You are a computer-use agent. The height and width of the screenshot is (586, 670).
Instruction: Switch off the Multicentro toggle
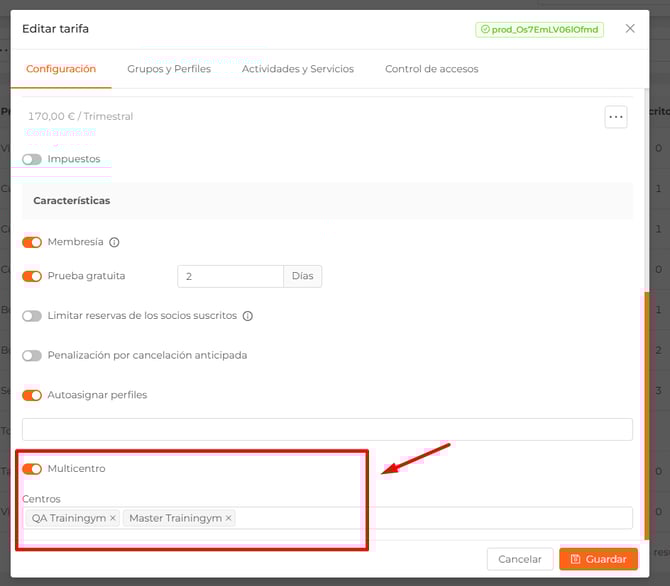tap(32, 468)
